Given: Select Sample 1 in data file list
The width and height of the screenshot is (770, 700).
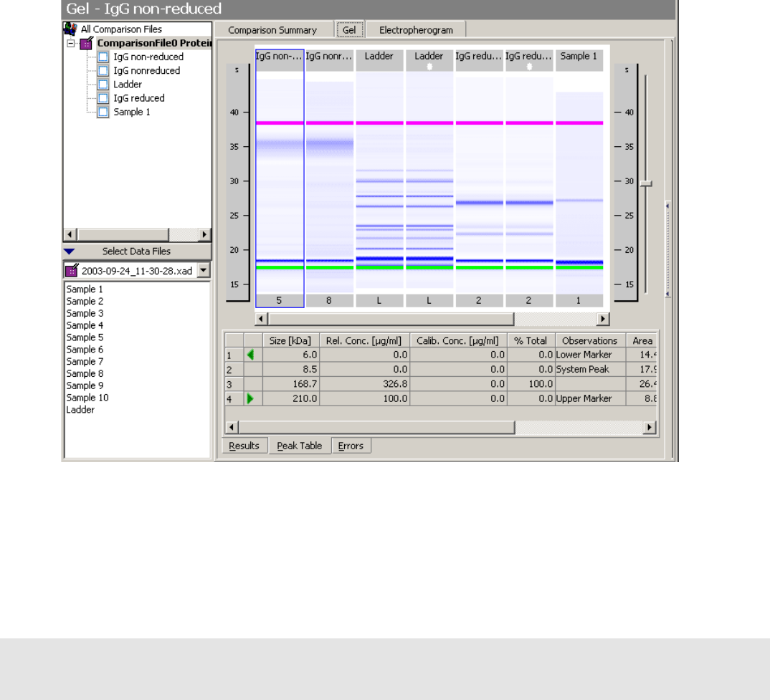Looking at the screenshot, I should tap(85, 289).
